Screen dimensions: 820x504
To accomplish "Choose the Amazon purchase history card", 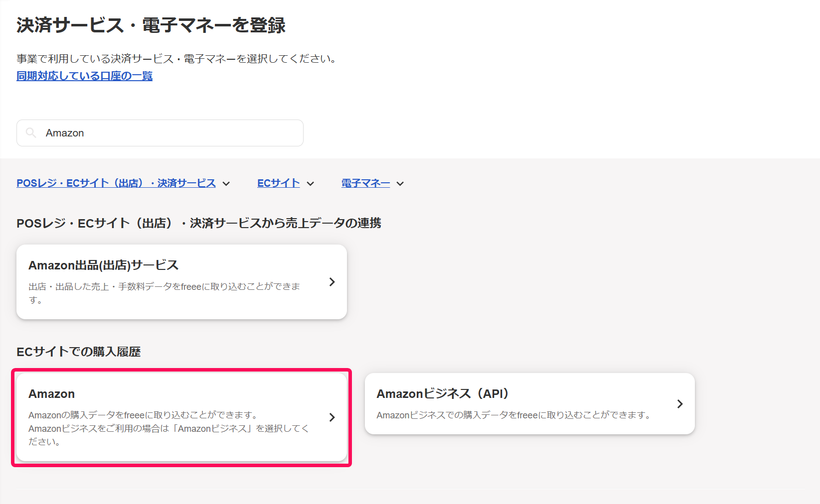I will 181,417.
